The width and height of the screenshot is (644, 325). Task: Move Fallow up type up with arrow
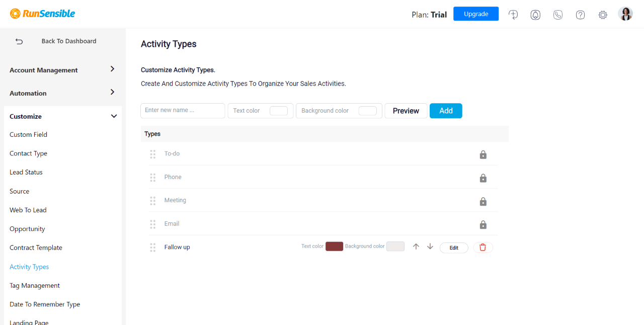[x=416, y=247]
